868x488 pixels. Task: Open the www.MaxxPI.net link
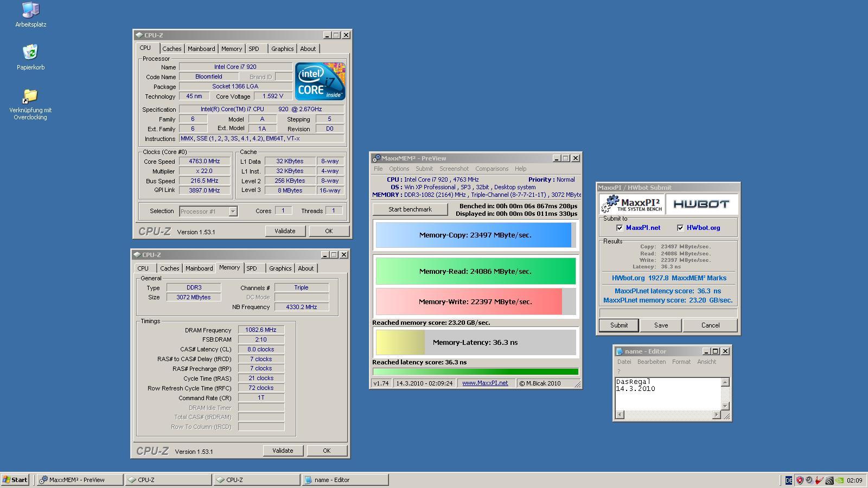click(x=485, y=383)
